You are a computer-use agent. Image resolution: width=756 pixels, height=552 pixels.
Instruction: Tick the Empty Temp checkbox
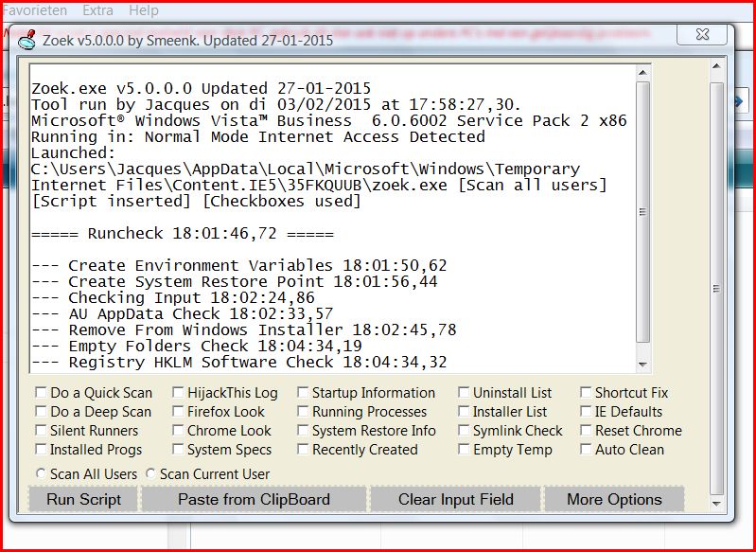(464, 449)
